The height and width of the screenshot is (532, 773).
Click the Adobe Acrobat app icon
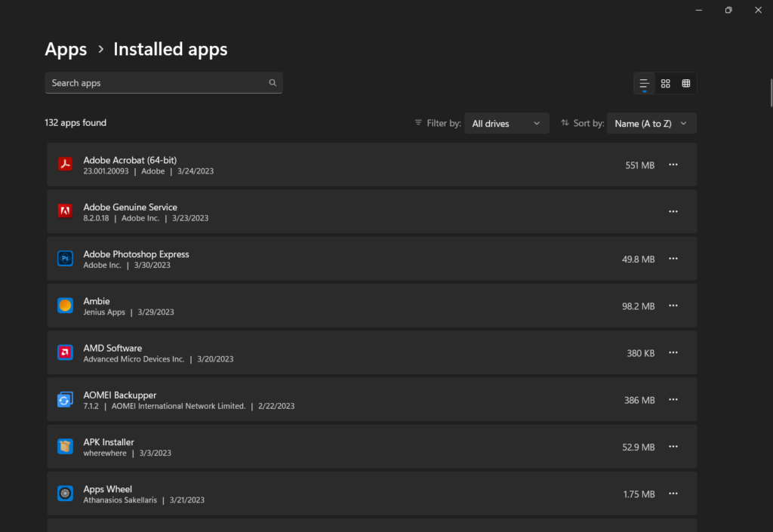pyautogui.click(x=65, y=165)
